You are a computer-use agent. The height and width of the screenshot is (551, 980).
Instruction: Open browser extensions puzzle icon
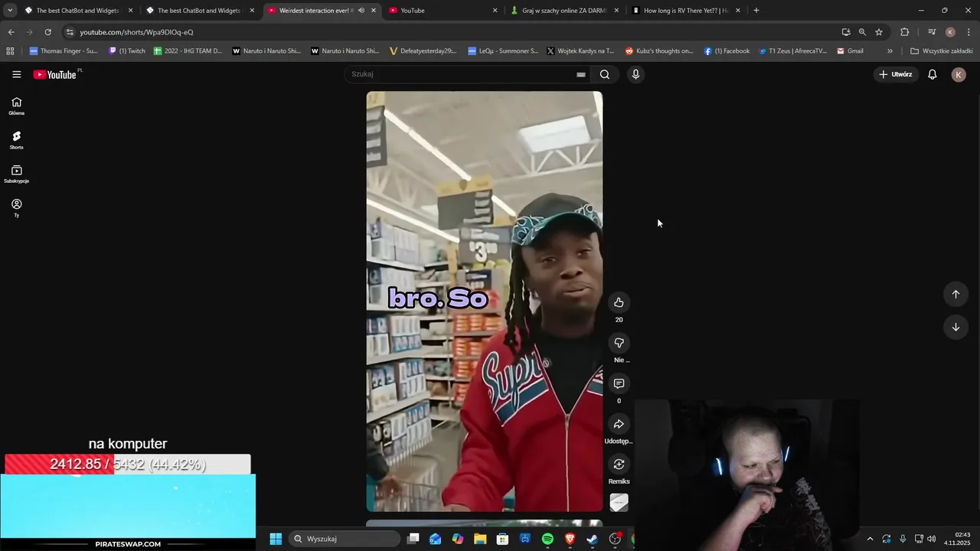pyautogui.click(x=905, y=32)
